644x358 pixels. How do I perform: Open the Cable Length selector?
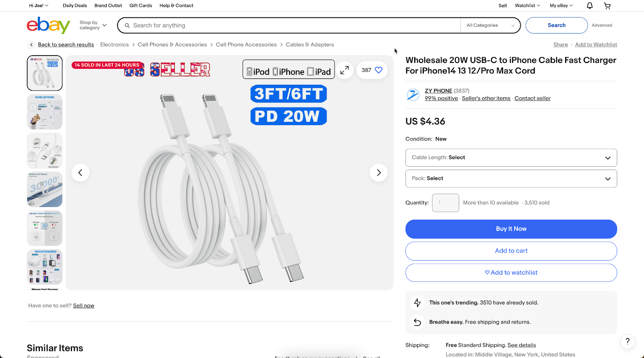(x=511, y=157)
